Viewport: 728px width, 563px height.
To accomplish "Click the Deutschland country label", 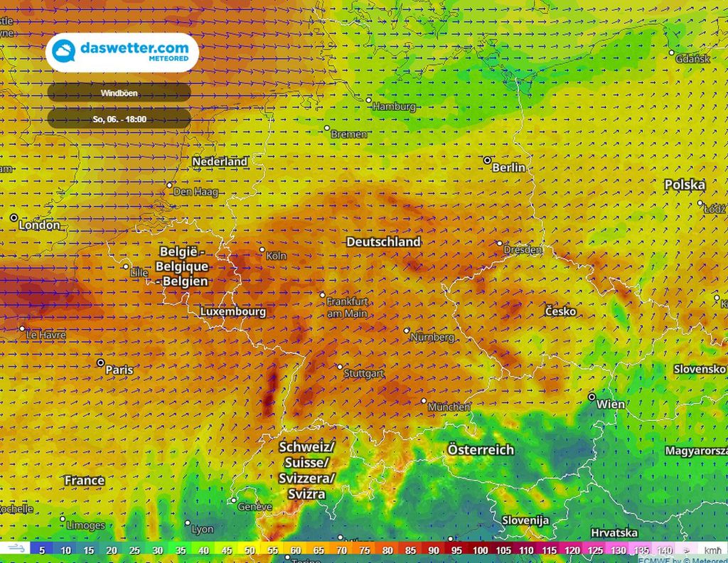I will pos(383,242).
